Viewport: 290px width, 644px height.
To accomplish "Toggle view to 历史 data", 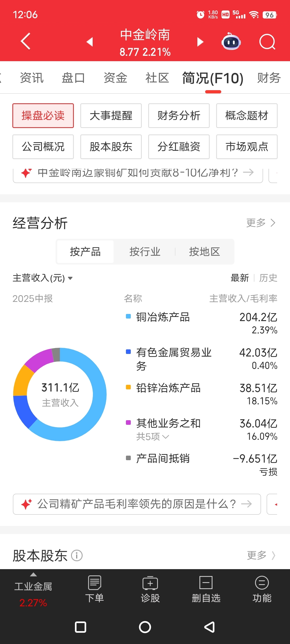I will pyautogui.click(x=268, y=278).
